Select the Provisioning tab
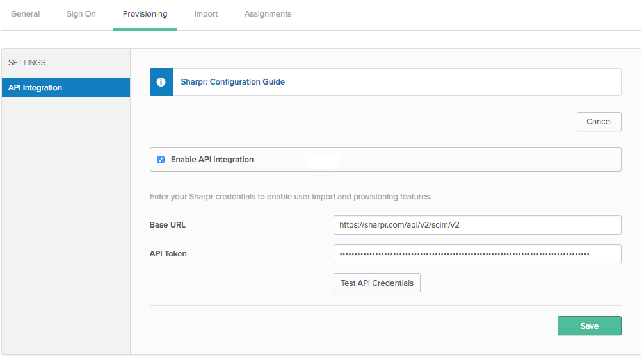 [145, 14]
